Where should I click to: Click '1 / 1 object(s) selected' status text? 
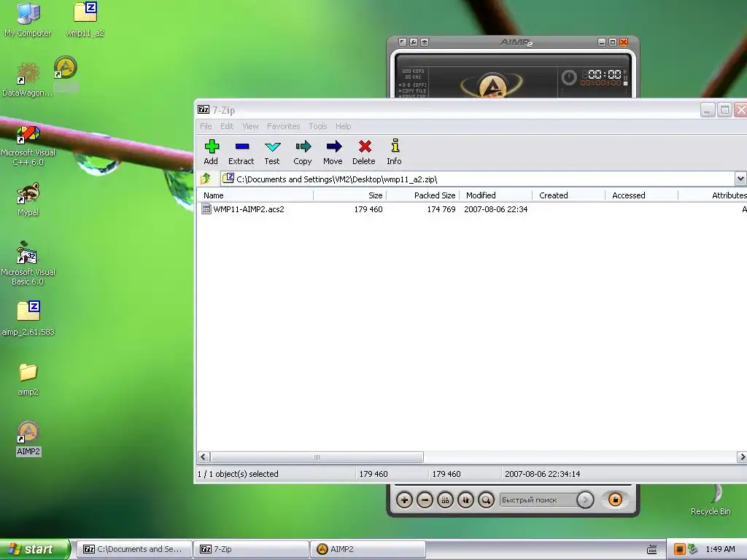pyautogui.click(x=238, y=474)
